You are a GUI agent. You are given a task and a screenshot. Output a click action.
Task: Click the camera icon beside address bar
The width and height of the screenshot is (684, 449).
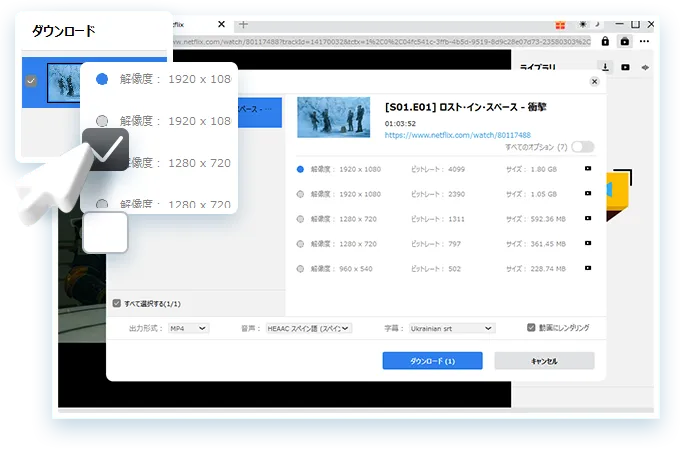[x=625, y=41]
